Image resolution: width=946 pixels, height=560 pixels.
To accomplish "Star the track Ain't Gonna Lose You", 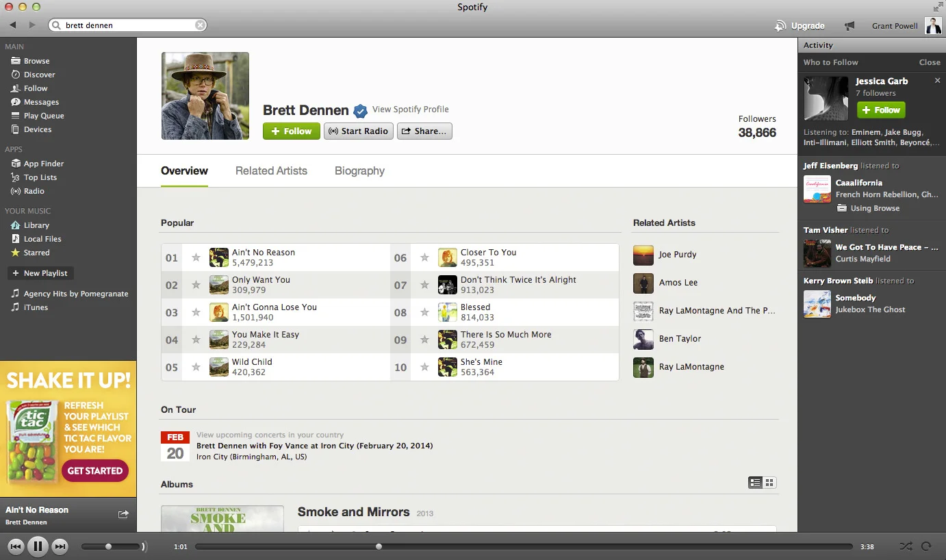I will click(196, 312).
